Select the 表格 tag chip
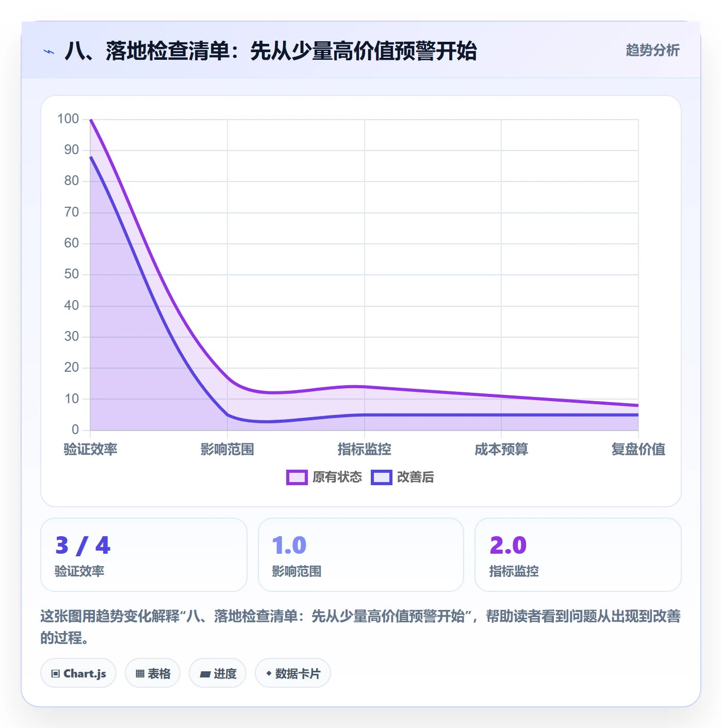The image size is (722, 728). coord(153,673)
